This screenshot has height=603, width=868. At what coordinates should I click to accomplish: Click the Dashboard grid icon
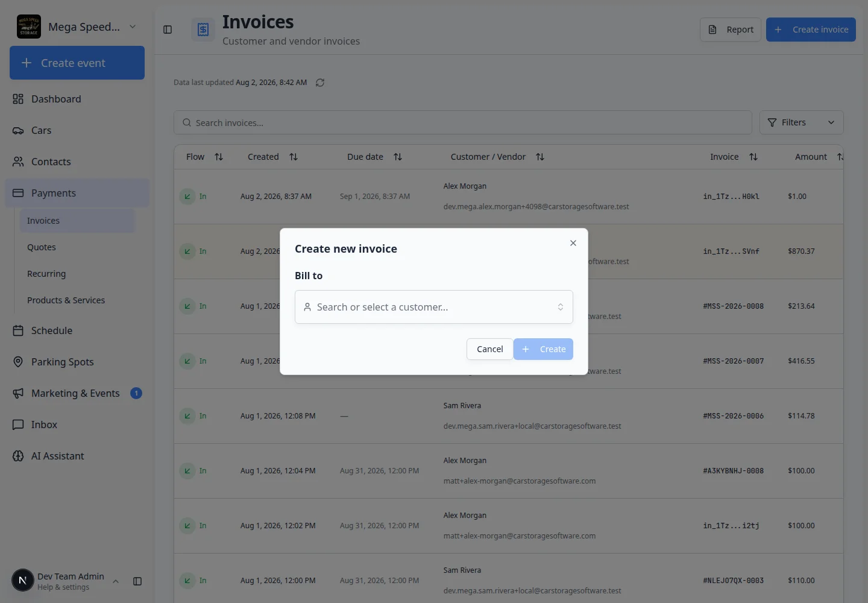[18, 99]
